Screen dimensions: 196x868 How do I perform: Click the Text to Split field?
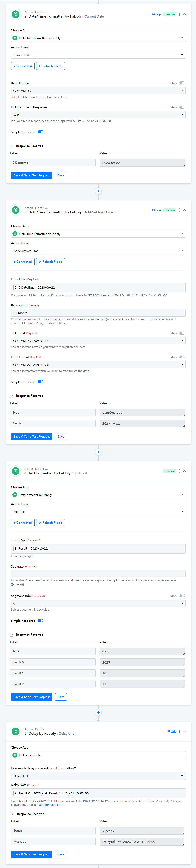(x=98, y=549)
